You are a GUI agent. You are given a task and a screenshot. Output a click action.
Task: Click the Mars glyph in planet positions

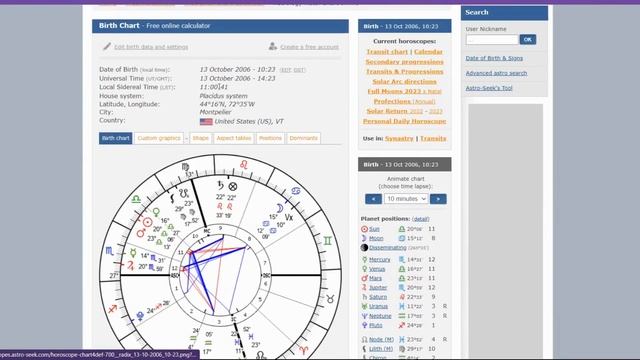coord(364,278)
